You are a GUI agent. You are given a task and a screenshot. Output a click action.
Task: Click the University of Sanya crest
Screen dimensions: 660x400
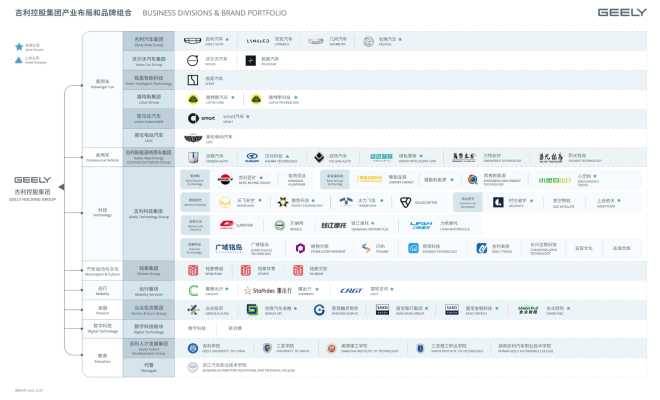click(x=267, y=348)
